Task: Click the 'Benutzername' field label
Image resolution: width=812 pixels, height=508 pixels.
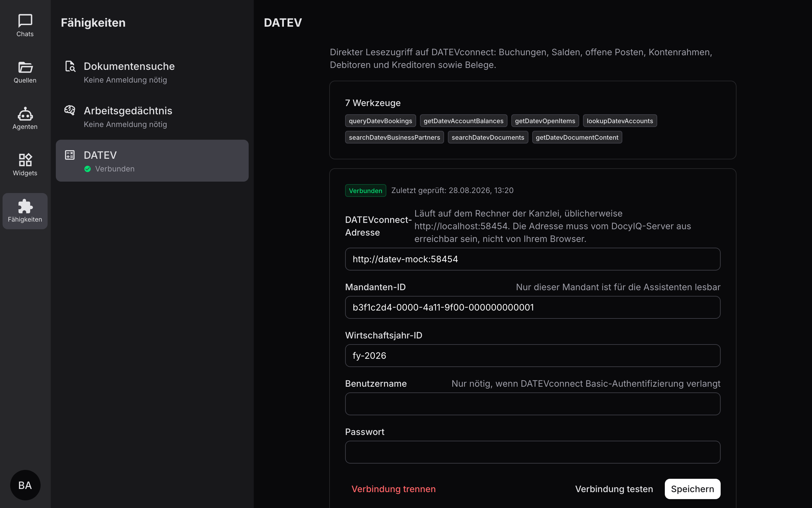Action: click(376, 384)
